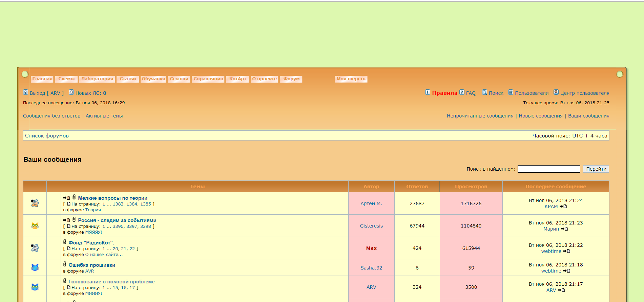
Task: Click the blue cat icon in the Ошибка прошивки row
Action: (x=35, y=267)
